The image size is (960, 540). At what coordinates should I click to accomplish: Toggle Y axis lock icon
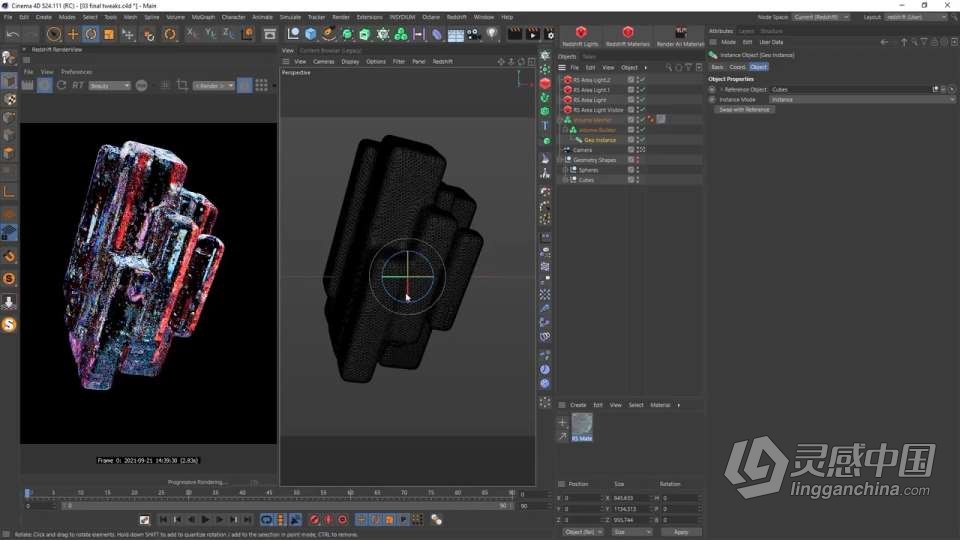coord(210,34)
